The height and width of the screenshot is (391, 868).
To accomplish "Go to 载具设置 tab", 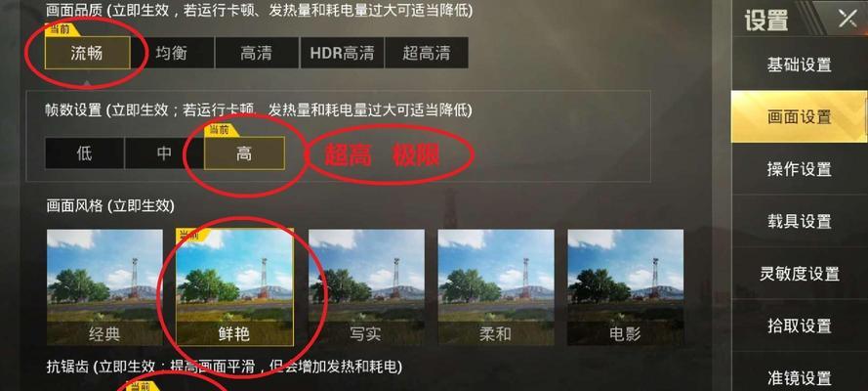I will pyautogui.click(x=800, y=222).
